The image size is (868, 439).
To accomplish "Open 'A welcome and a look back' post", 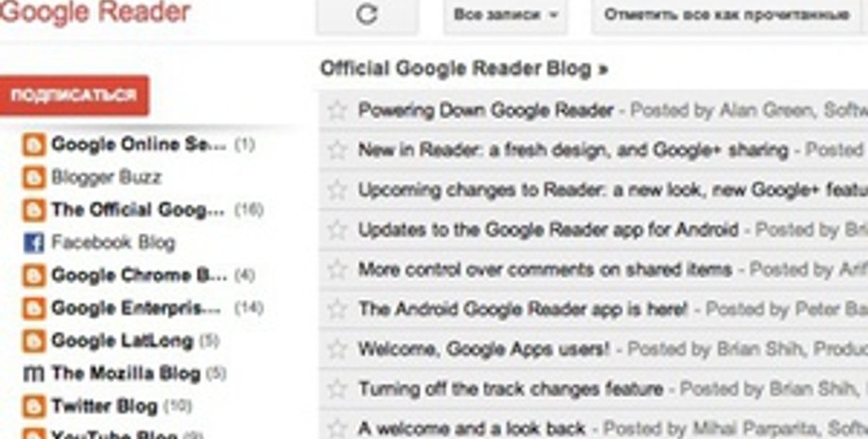I will click(472, 429).
